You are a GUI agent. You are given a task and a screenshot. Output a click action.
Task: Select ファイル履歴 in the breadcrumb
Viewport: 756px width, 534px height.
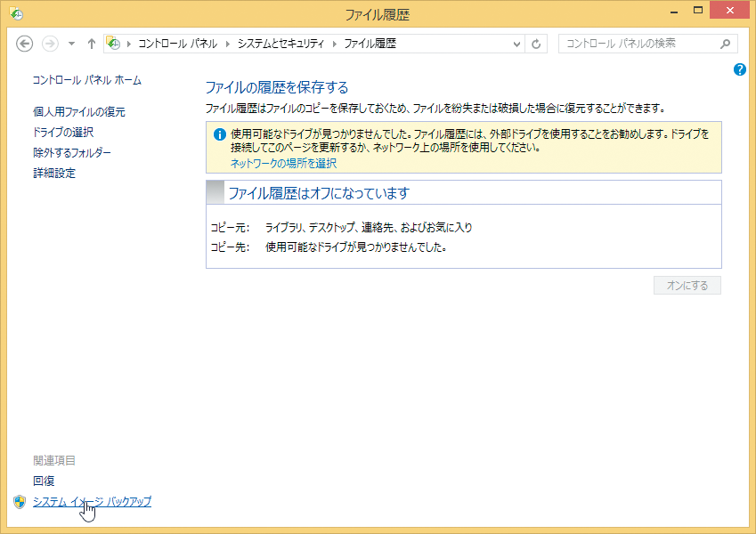point(370,44)
